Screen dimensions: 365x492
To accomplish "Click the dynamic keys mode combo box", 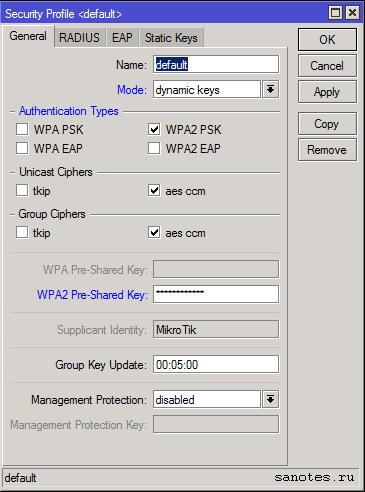I will [207, 89].
